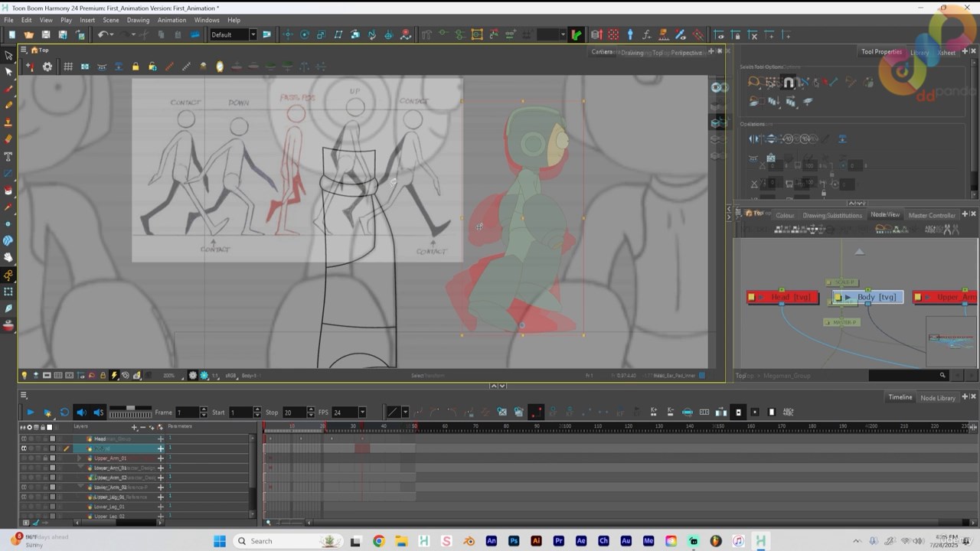Open Google Chrome from the taskbar
The width and height of the screenshot is (980, 551).
pyautogui.click(x=378, y=541)
